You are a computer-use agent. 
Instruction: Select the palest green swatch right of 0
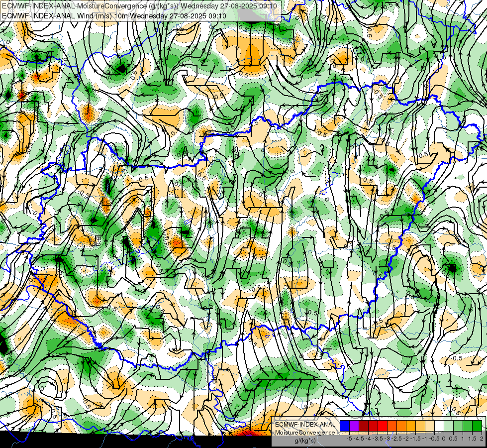(449, 426)
